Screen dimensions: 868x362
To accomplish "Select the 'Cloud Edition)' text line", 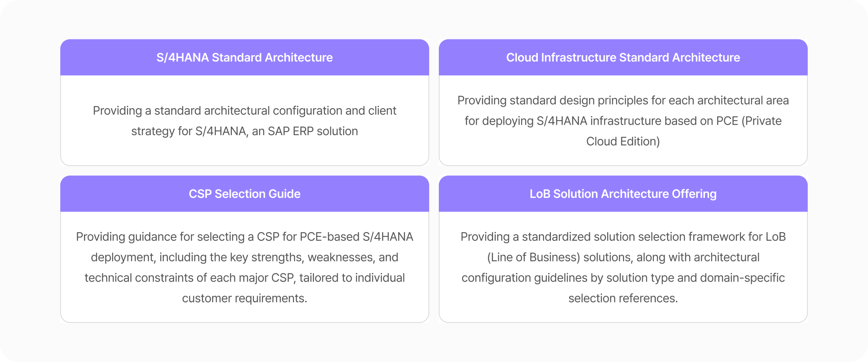I will point(623,142).
